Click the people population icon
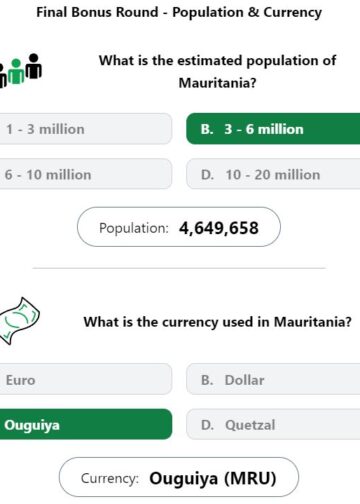The height and width of the screenshot is (504, 360). [x=21, y=70]
